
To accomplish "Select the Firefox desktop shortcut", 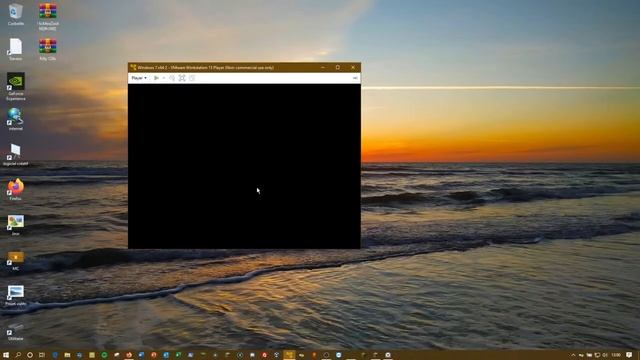I will tap(16, 189).
